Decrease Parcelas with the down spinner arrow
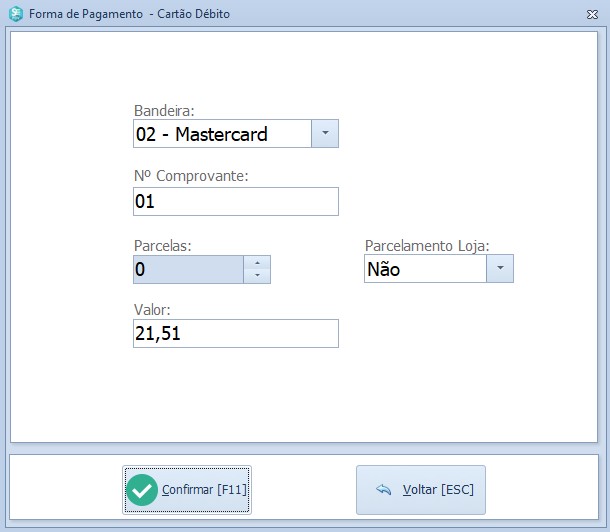Screen dimensions: 610x532 point(258,276)
